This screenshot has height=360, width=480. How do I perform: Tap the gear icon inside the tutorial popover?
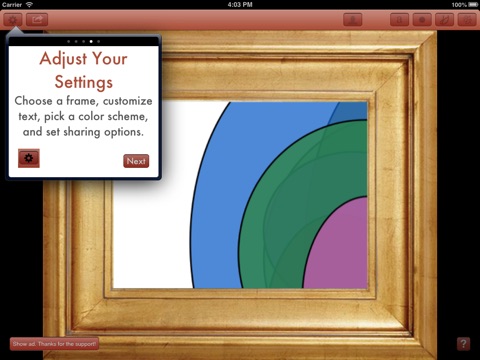pos(29,158)
